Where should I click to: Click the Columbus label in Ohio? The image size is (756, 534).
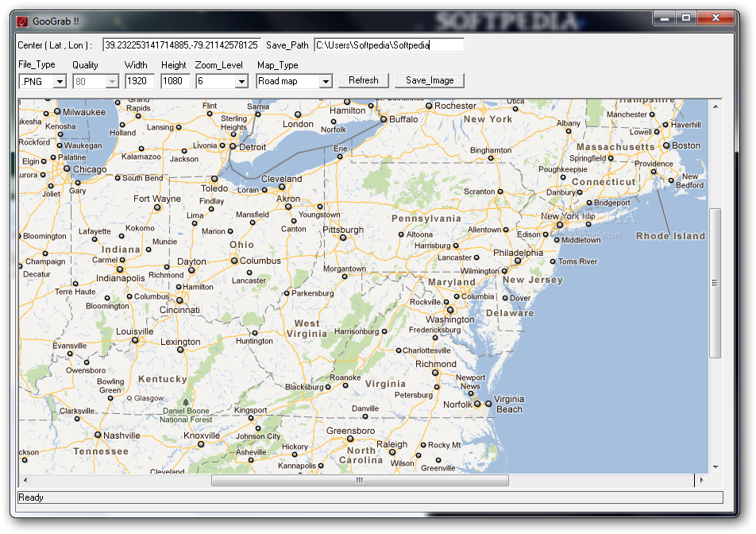(260, 261)
